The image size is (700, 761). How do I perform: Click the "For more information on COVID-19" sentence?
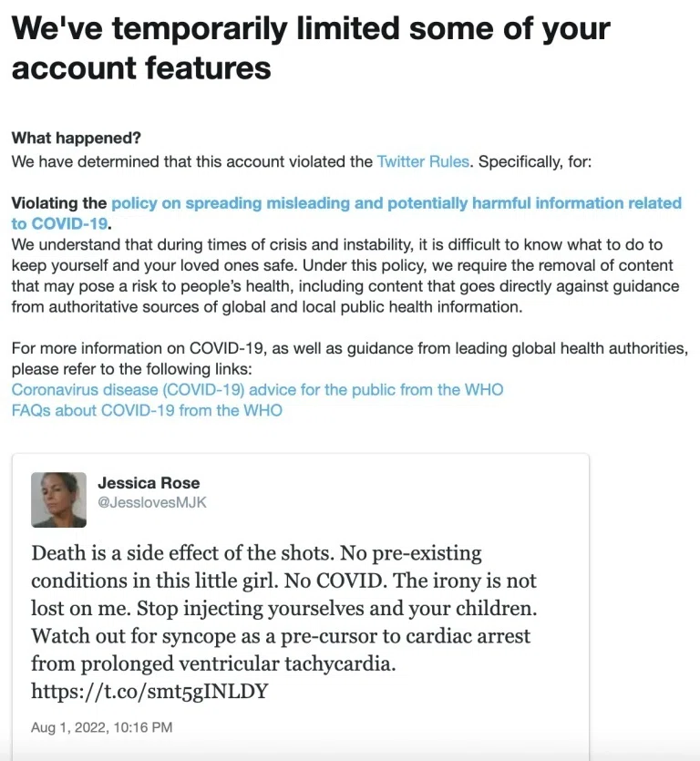[x=349, y=348]
